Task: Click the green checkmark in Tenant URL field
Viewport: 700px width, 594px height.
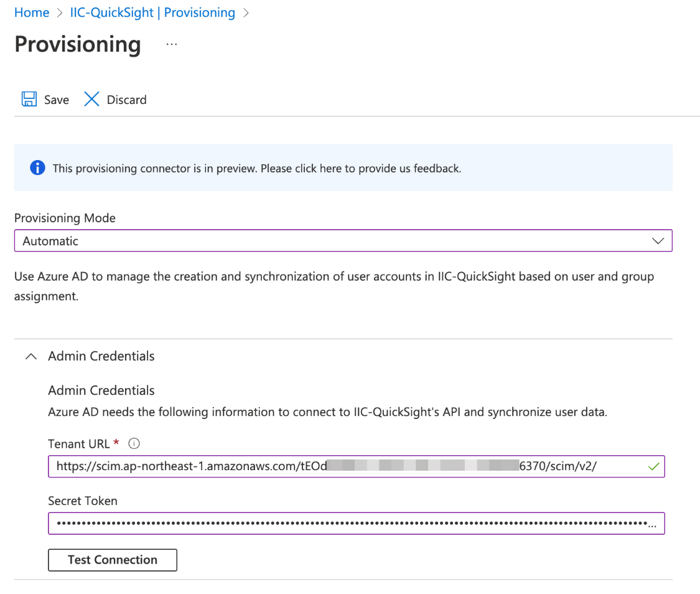Action: click(x=654, y=466)
